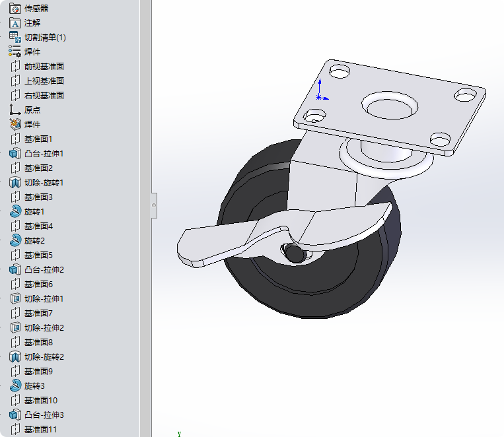The height and width of the screenshot is (437, 504).
Task: Select the 切除-拉伸1 feature name
Action: click(44, 298)
